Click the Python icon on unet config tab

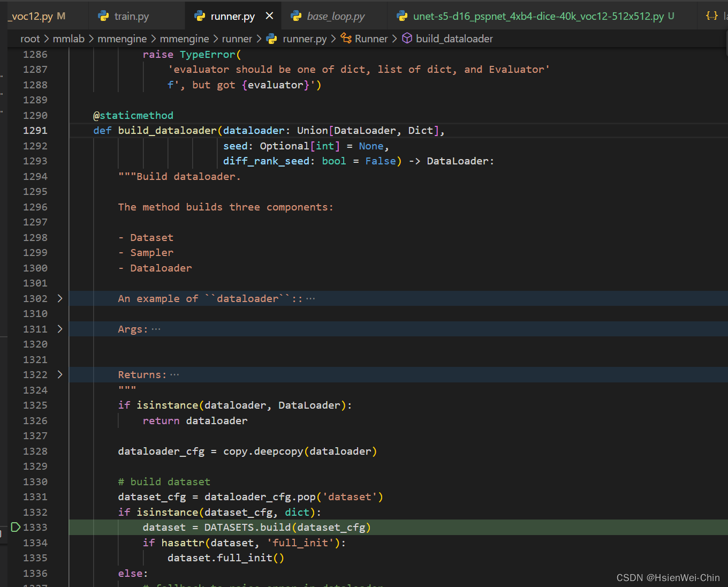pyautogui.click(x=402, y=16)
